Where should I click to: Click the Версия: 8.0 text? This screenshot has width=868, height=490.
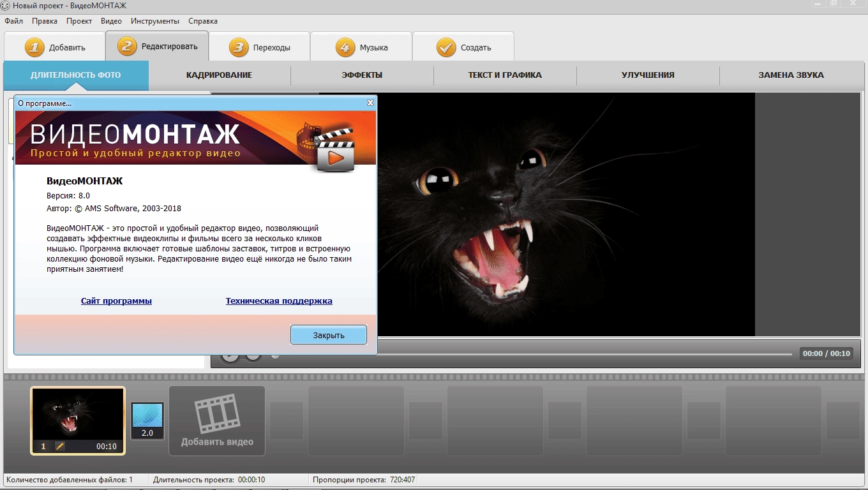click(68, 195)
